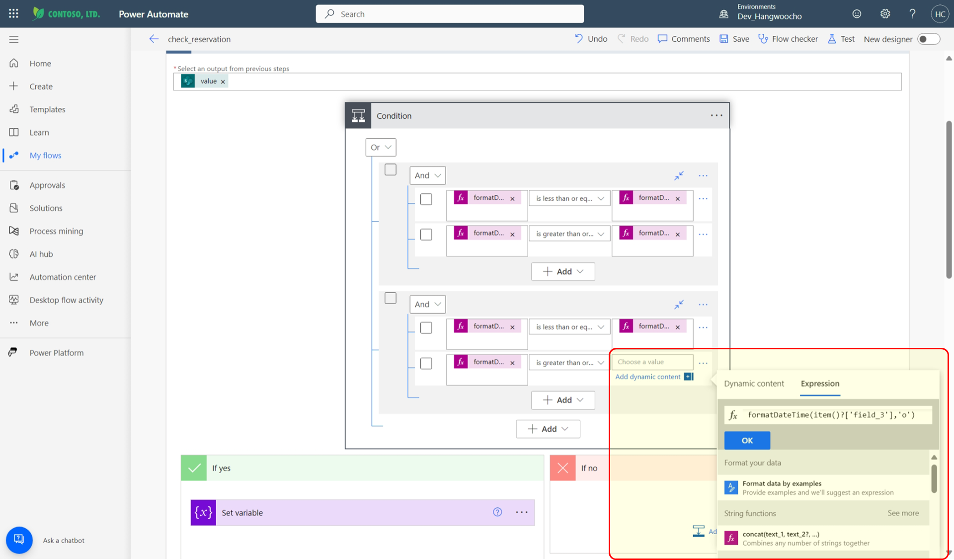Click the main page vertical scrollbar

949,199
